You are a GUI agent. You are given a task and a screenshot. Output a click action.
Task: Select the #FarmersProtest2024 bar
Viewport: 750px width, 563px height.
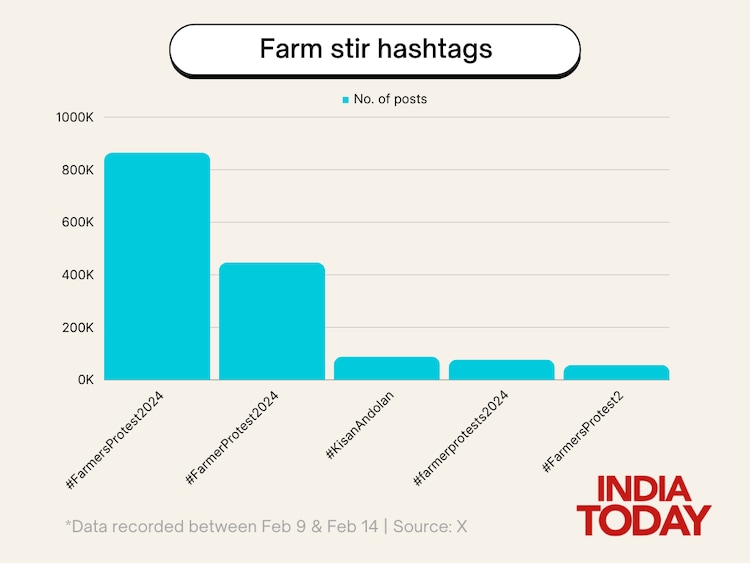pos(157,266)
